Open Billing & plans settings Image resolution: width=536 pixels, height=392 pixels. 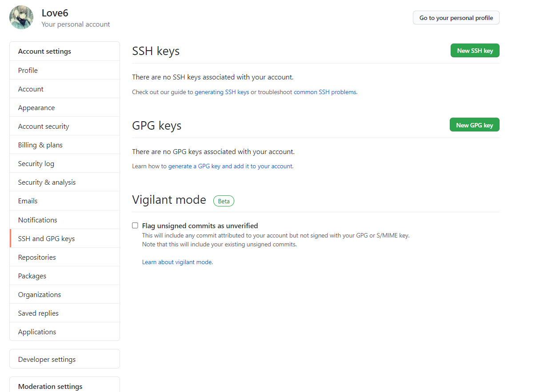click(x=64, y=145)
